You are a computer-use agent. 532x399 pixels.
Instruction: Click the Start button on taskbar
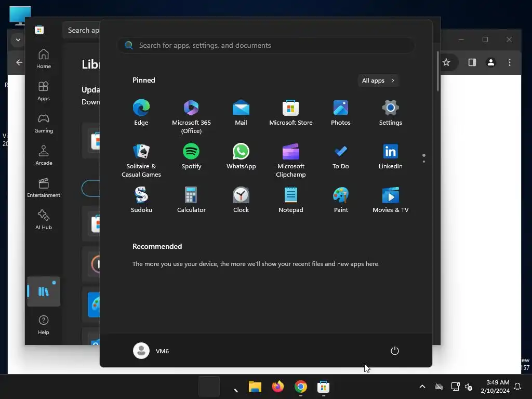[x=209, y=387]
